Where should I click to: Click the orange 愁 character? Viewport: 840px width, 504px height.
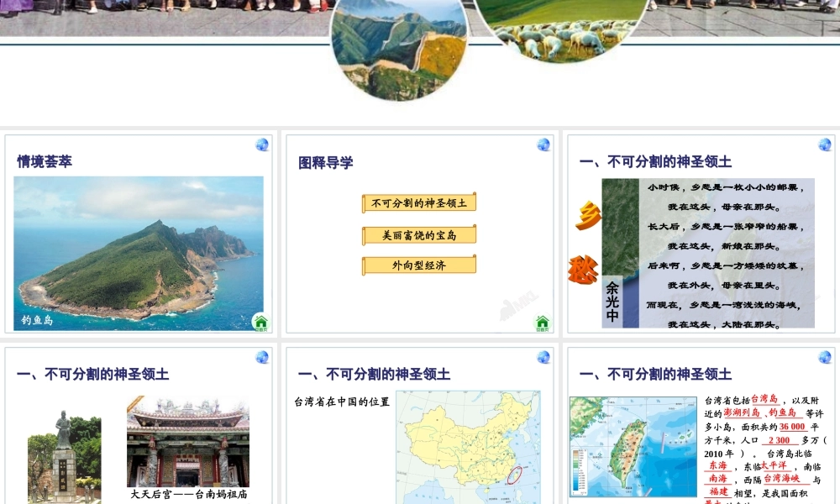(x=583, y=269)
